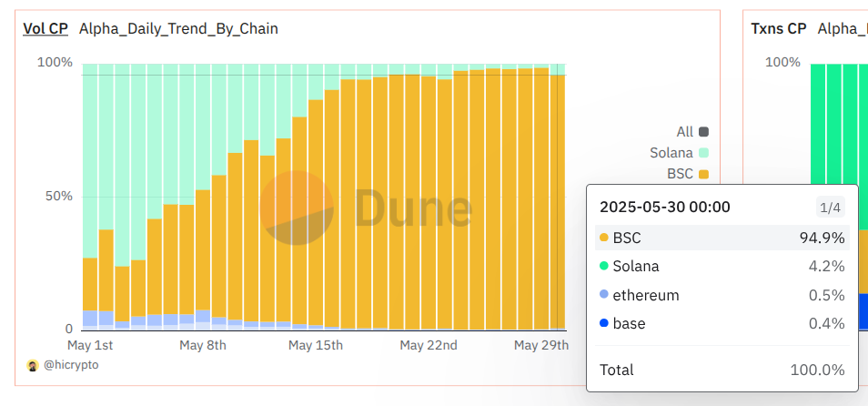Click the light blue ethereum dot in tooltip
This screenshot has width=868, height=406.
pyautogui.click(x=603, y=295)
